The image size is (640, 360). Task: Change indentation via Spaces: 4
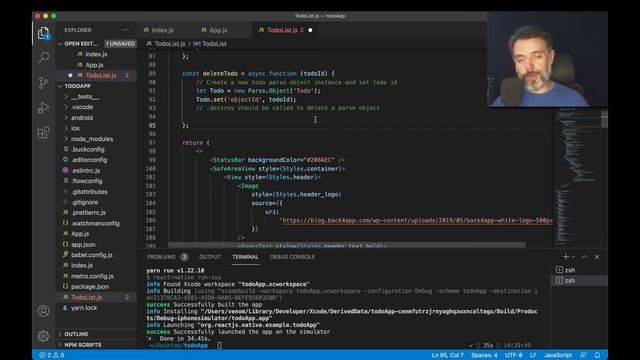[484, 355]
